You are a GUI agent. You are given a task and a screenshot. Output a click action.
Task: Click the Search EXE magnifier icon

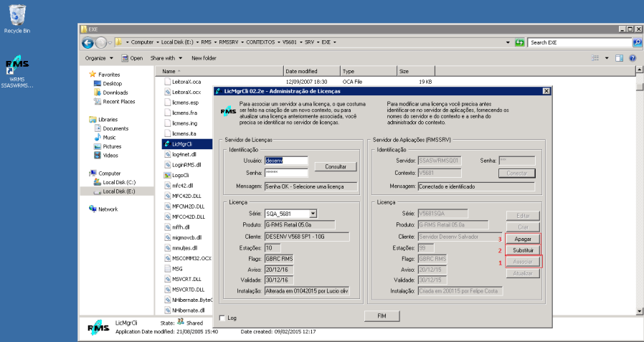point(637,42)
